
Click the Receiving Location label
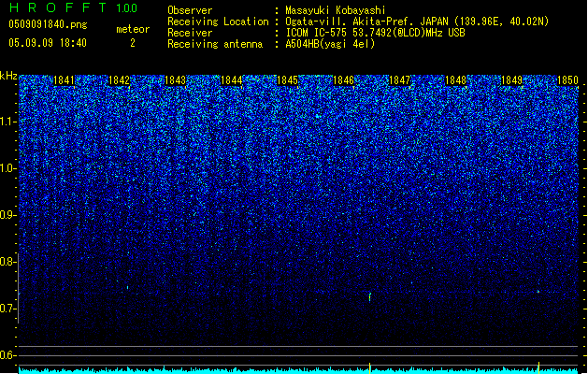coord(218,22)
